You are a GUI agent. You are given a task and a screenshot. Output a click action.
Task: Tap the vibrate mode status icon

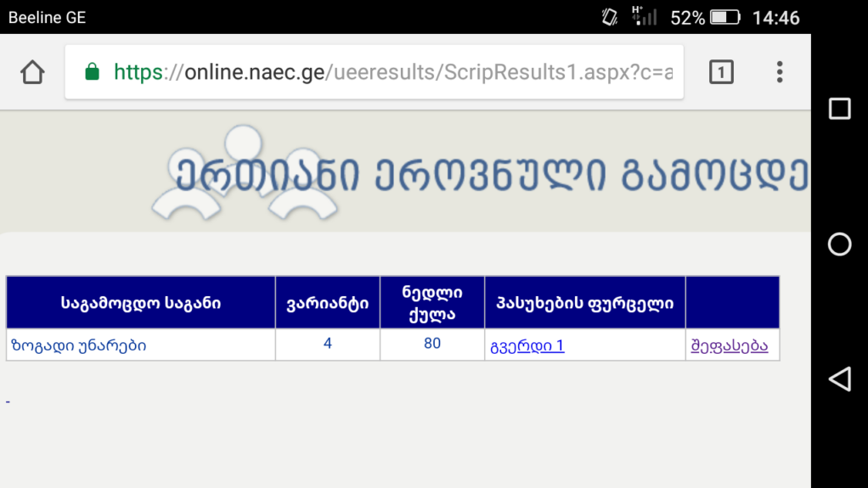(x=609, y=17)
